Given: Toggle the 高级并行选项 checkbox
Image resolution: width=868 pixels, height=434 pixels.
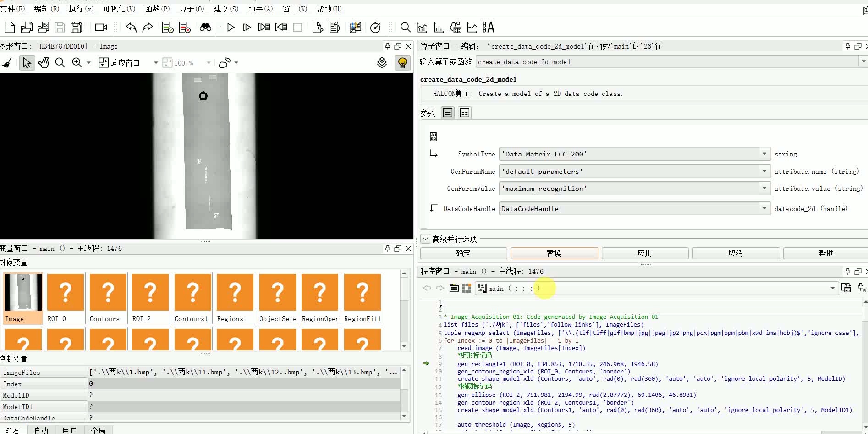Looking at the screenshot, I should click(425, 239).
